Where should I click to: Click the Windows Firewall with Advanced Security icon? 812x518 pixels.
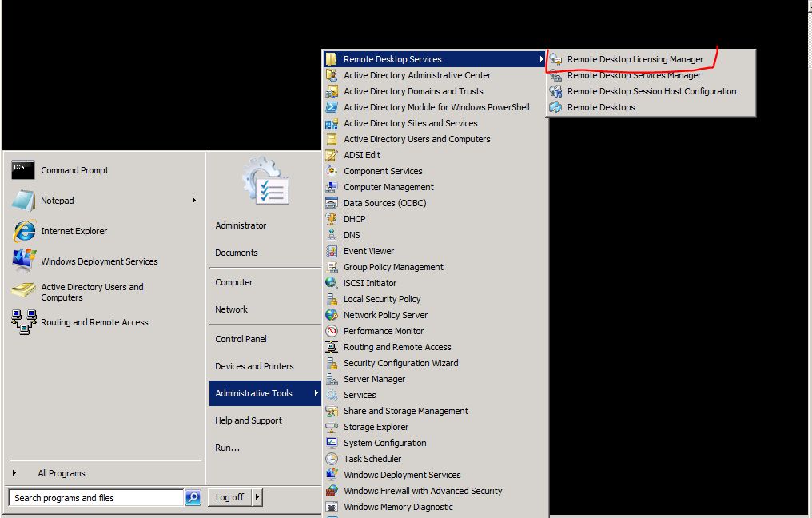(332, 491)
